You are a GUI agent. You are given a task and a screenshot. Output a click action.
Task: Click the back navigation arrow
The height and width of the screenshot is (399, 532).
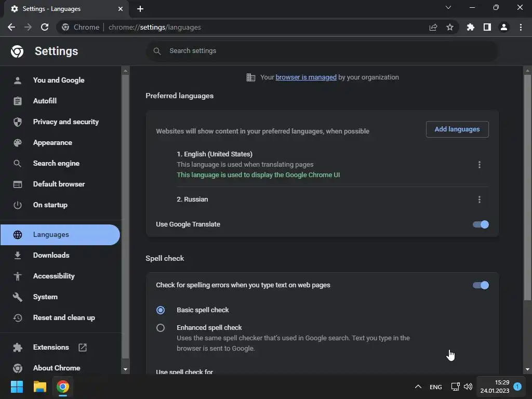[x=11, y=27]
